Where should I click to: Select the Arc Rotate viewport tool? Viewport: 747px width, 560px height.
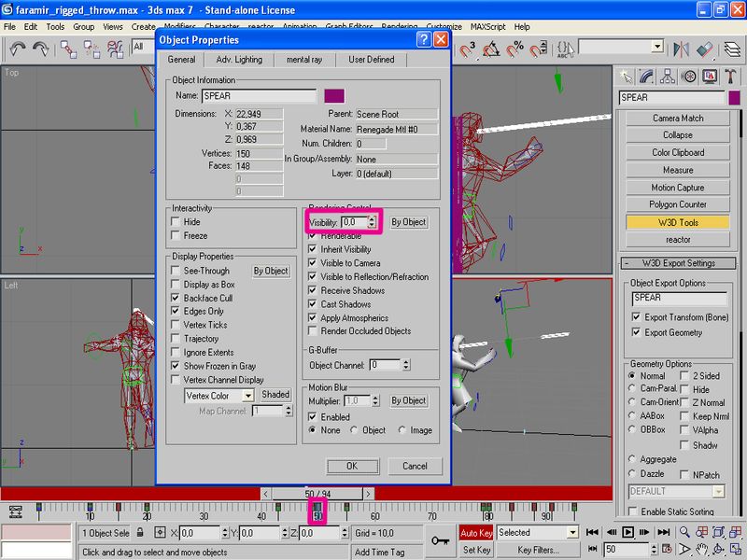(x=718, y=549)
